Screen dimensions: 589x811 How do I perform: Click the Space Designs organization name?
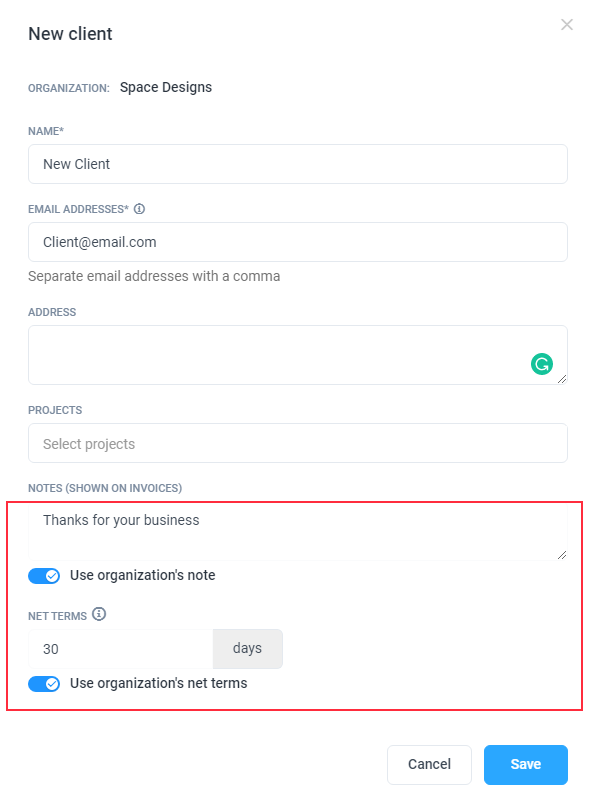166,87
